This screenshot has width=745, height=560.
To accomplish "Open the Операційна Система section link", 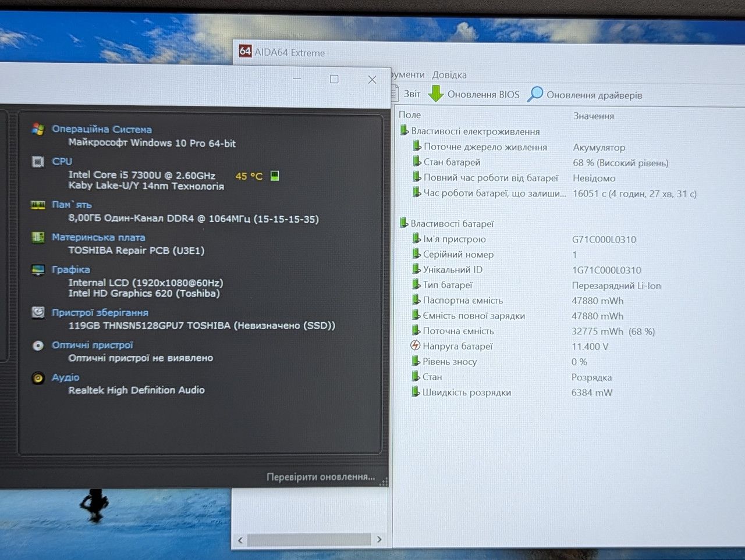I will tap(102, 129).
